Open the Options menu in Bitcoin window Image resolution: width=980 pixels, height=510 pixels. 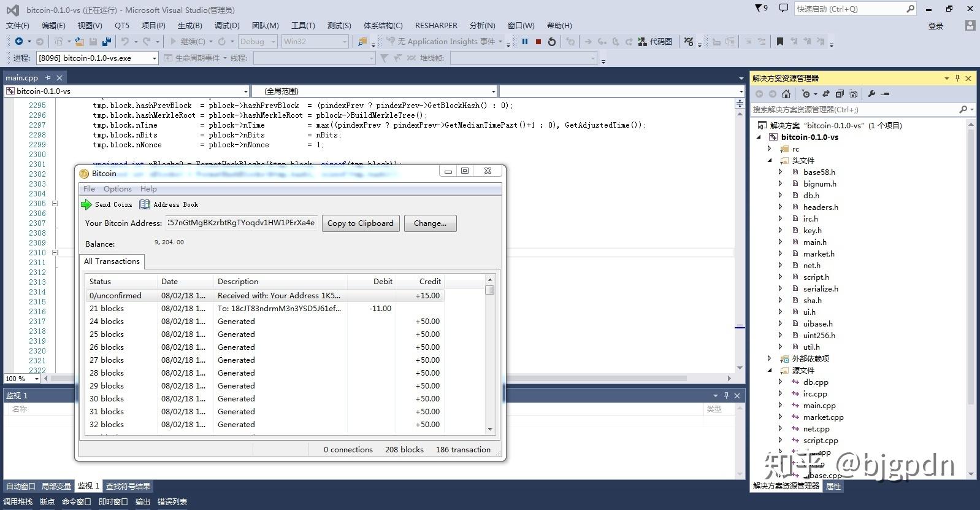[x=117, y=188]
